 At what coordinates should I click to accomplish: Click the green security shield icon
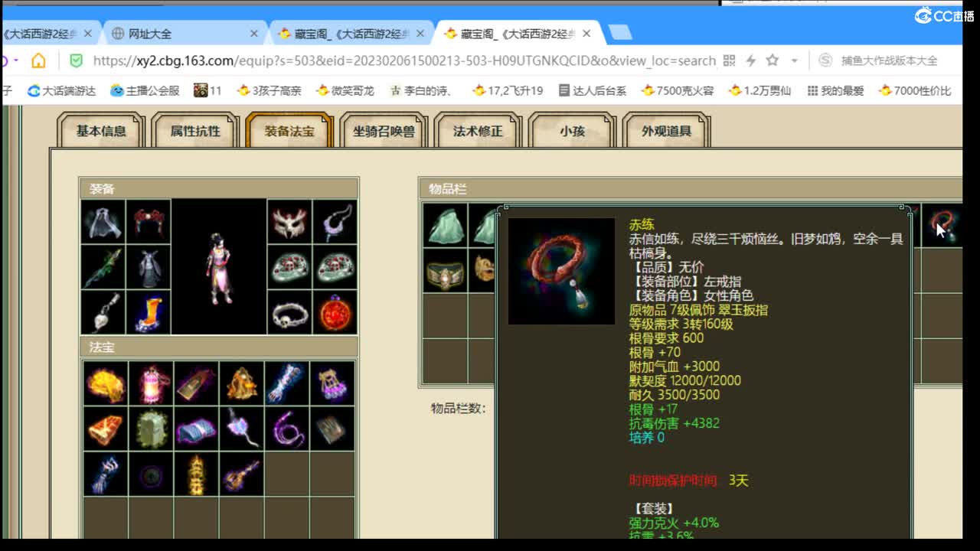(x=76, y=60)
